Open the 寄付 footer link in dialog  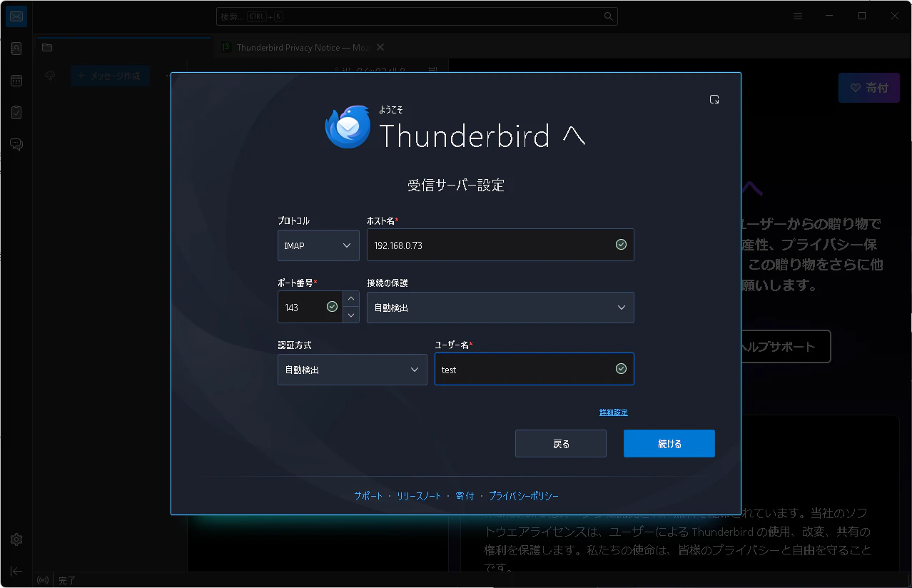pyautogui.click(x=465, y=496)
